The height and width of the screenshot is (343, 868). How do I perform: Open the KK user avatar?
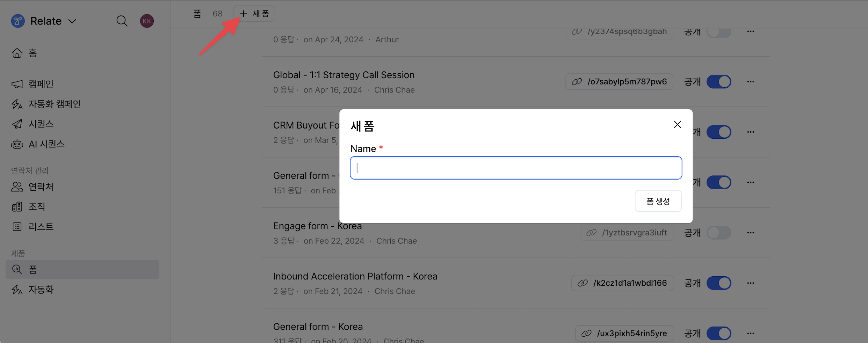pos(147,21)
